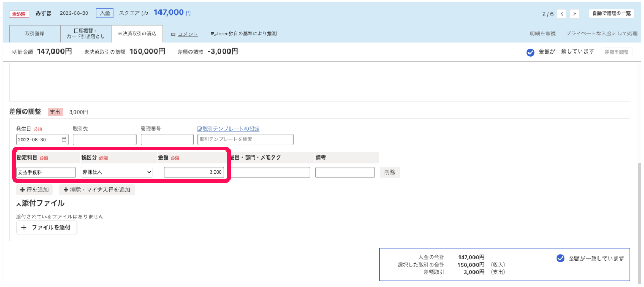Open 取引テンプレートの設定 link
The width and height of the screenshot is (644, 287).
228,129
